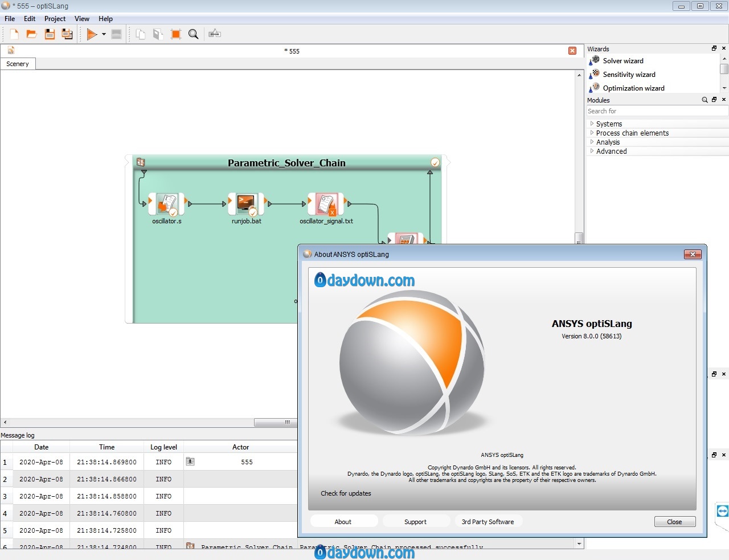The height and width of the screenshot is (560, 729).
Task: Click the grey stop toolbar icon
Action: coord(117,34)
